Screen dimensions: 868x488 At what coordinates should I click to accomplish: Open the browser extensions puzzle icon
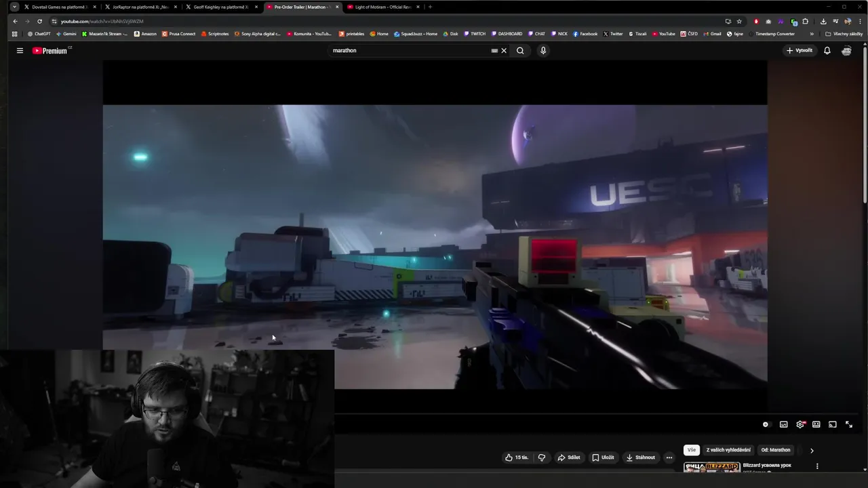[806, 21]
